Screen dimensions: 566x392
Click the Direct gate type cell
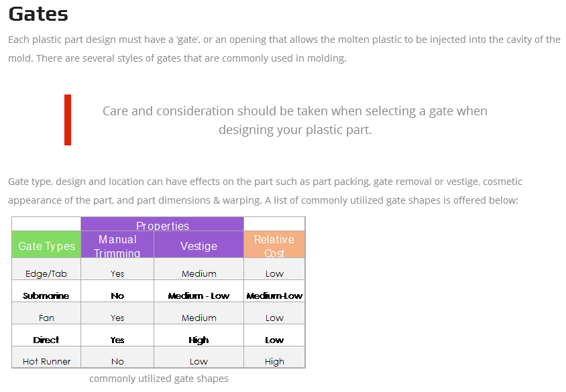pyautogui.click(x=46, y=336)
